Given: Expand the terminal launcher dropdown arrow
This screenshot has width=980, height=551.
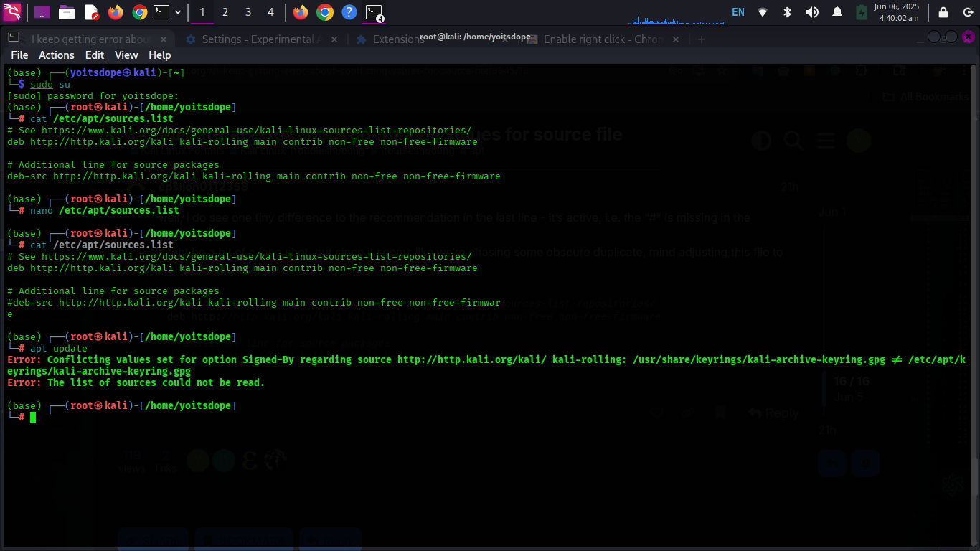Looking at the screenshot, I should [178, 11].
